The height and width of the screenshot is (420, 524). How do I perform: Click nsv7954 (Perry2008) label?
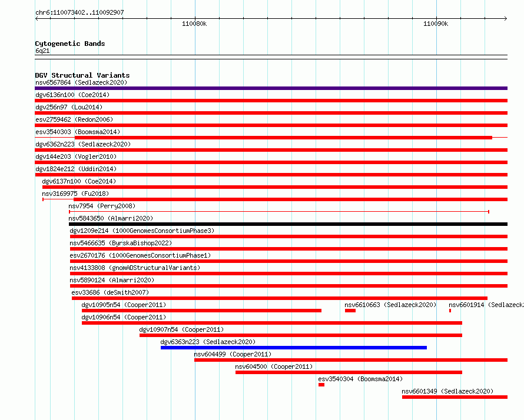(x=102, y=206)
